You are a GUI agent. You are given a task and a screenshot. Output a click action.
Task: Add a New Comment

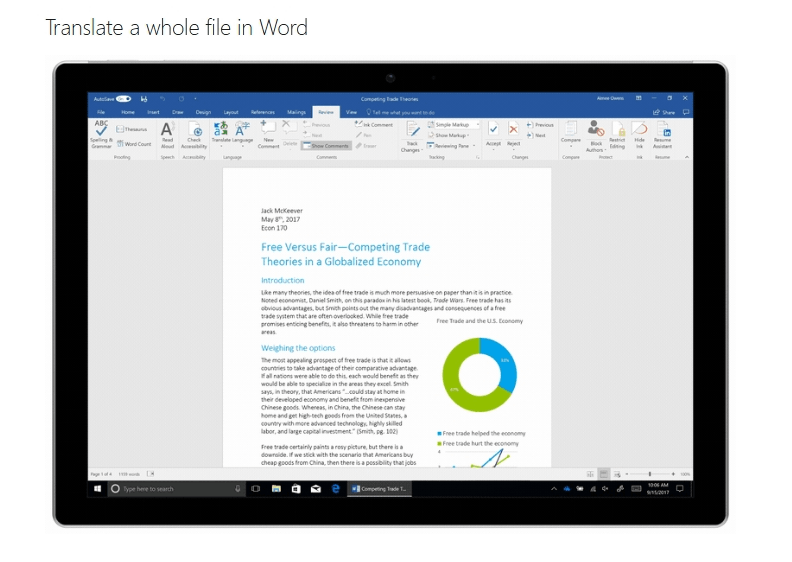[x=268, y=135]
